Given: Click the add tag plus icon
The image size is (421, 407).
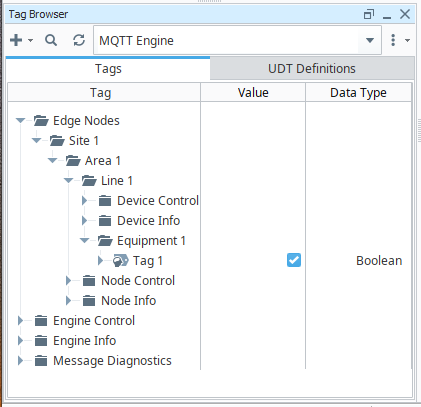Looking at the screenshot, I should click(16, 40).
